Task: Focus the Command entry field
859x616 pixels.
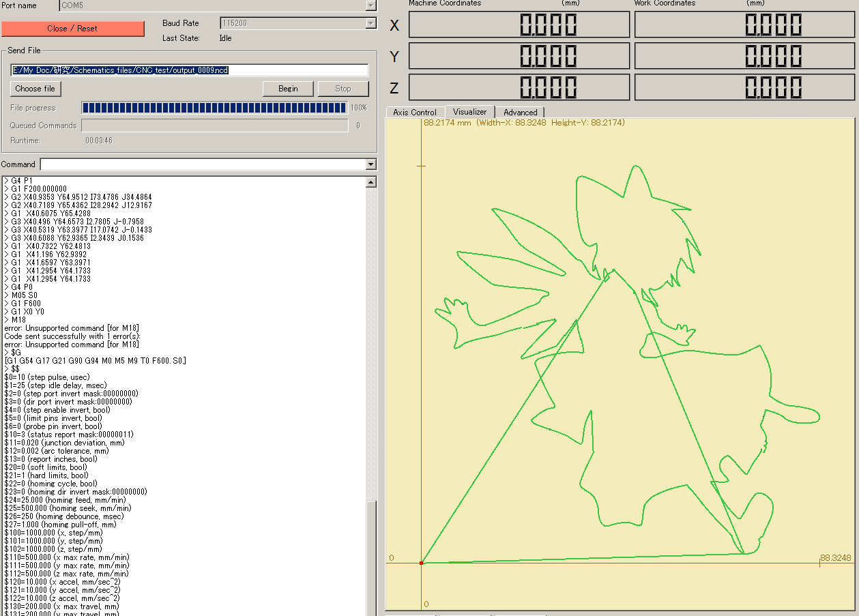Action: 203,164
